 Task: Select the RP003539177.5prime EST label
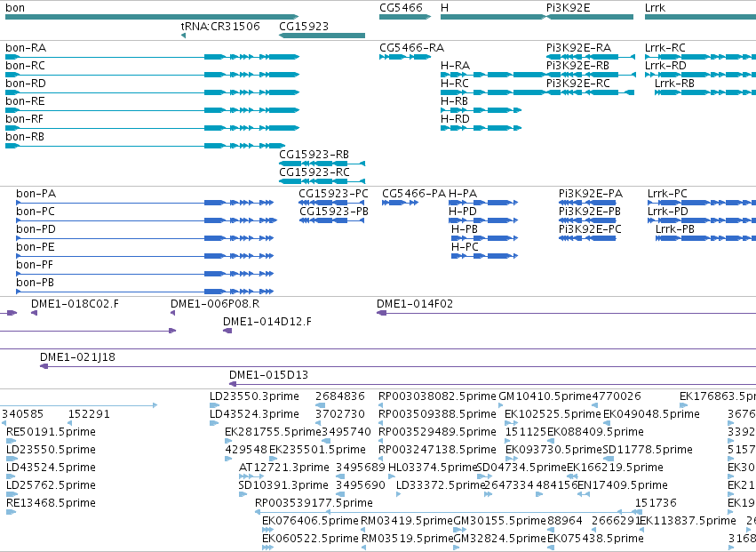tap(314, 503)
